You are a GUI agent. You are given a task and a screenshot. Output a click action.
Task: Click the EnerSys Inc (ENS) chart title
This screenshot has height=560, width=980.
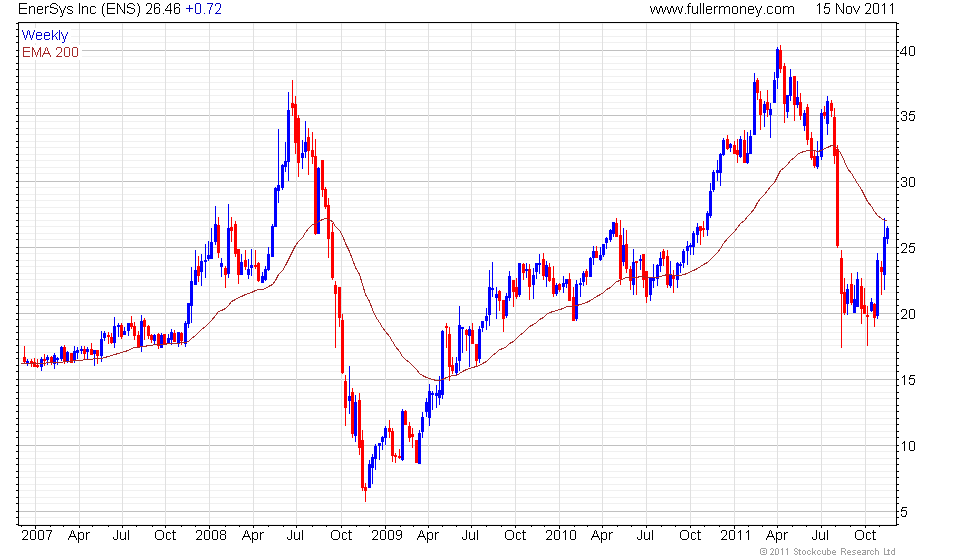point(80,9)
